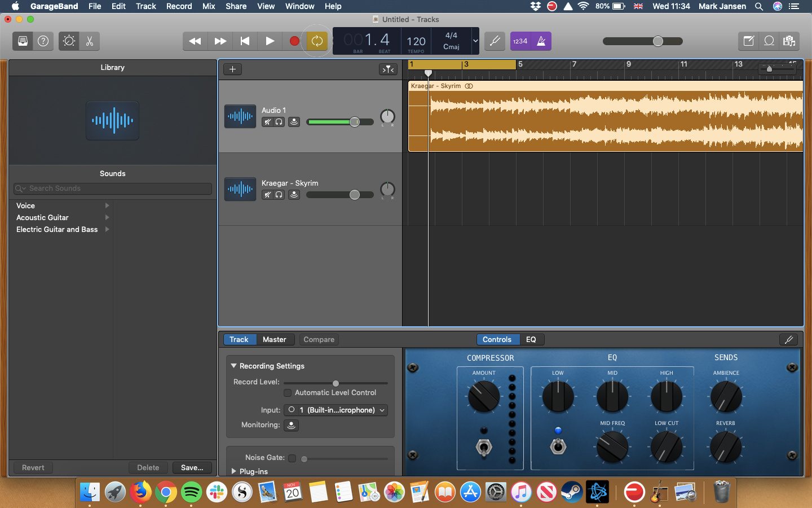This screenshot has height=508, width=812.
Task: Adjust the Audio 1 pan knob
Action: (387, 117)
